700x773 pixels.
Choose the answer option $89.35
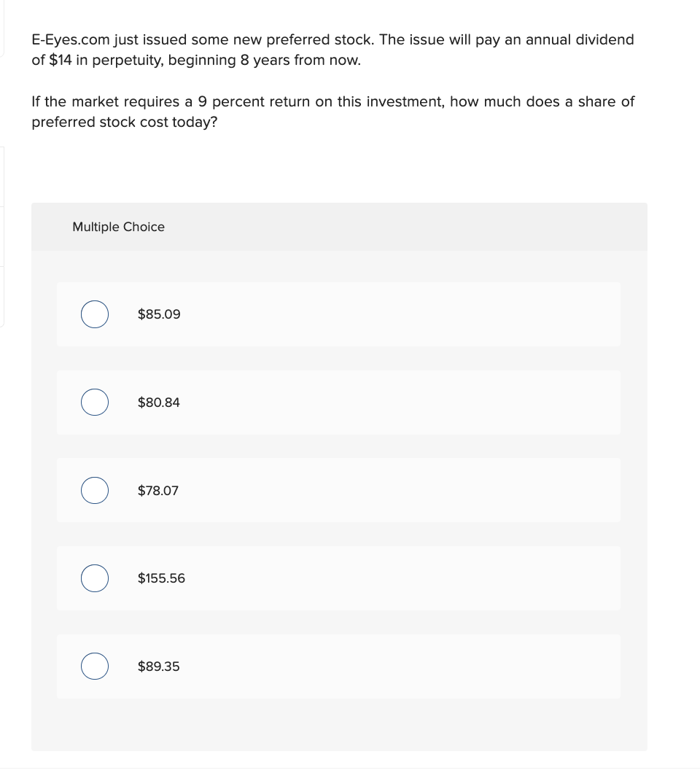pos(157,667)
